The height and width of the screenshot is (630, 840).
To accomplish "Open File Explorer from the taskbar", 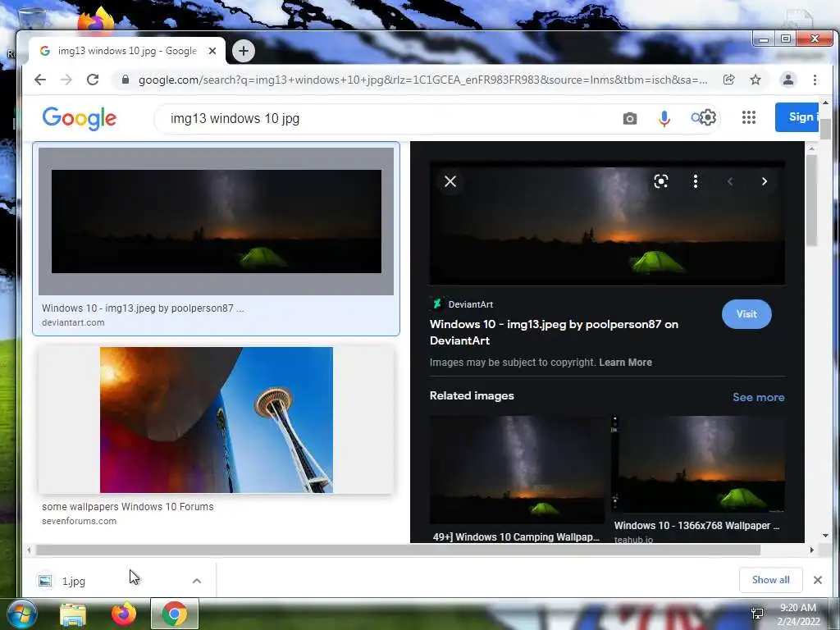I will (x=73, y=614).
